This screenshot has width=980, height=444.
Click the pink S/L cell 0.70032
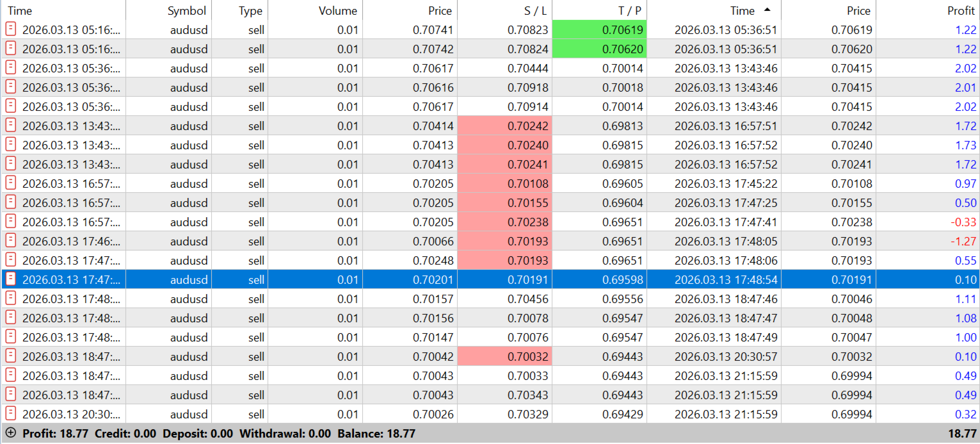[504, 356]
